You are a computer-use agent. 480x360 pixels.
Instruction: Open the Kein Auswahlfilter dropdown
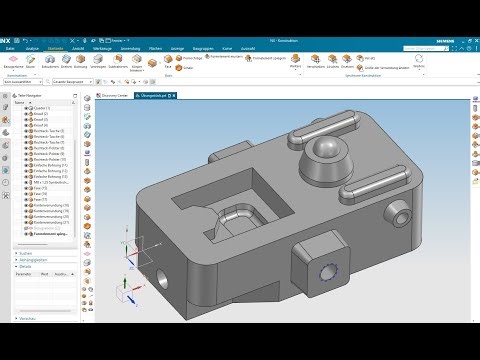(23, 82)
